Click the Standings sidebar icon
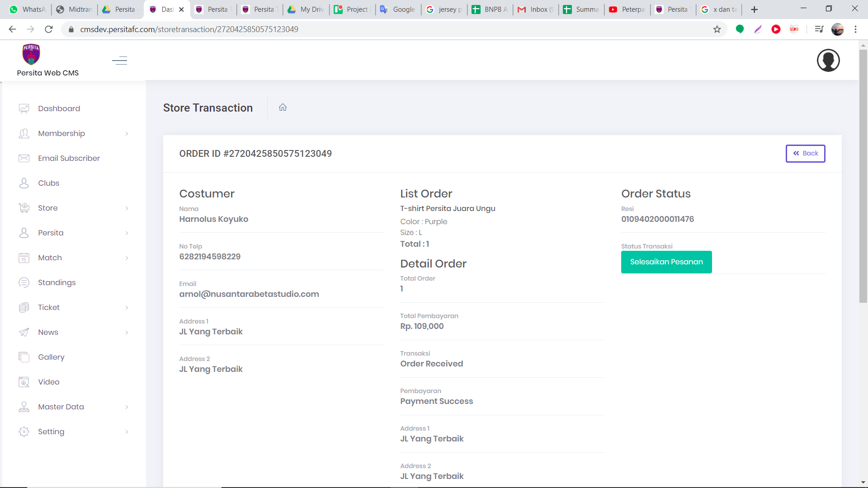Viewport: 868px width, 488px height. click(24, 282)
